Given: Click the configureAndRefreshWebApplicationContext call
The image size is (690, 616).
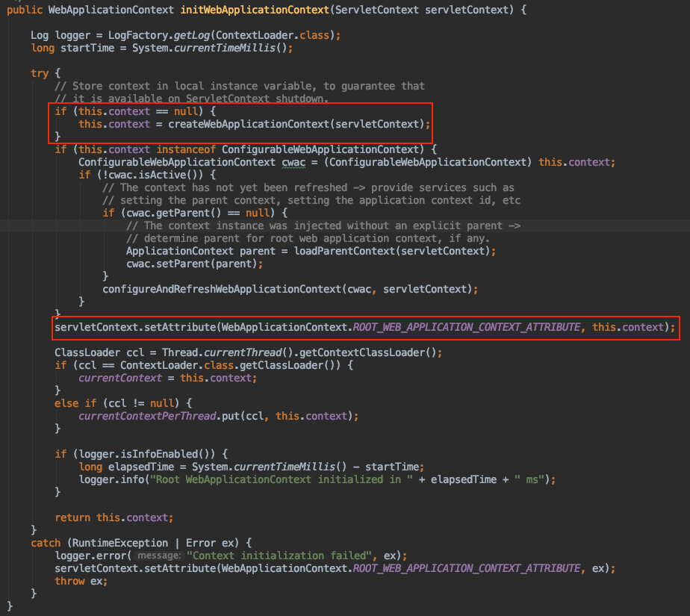Looking at the screenshot, I should click(222, 289).
